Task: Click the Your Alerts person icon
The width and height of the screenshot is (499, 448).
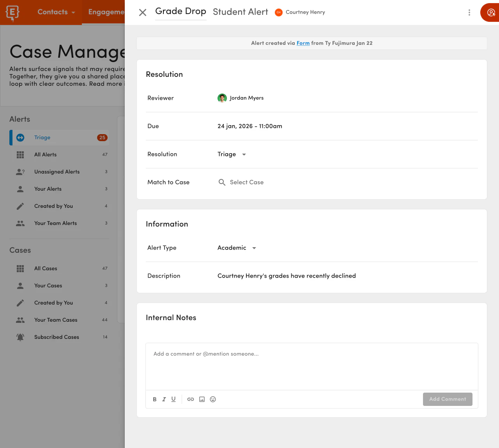Action: click(x=20, y=189)
